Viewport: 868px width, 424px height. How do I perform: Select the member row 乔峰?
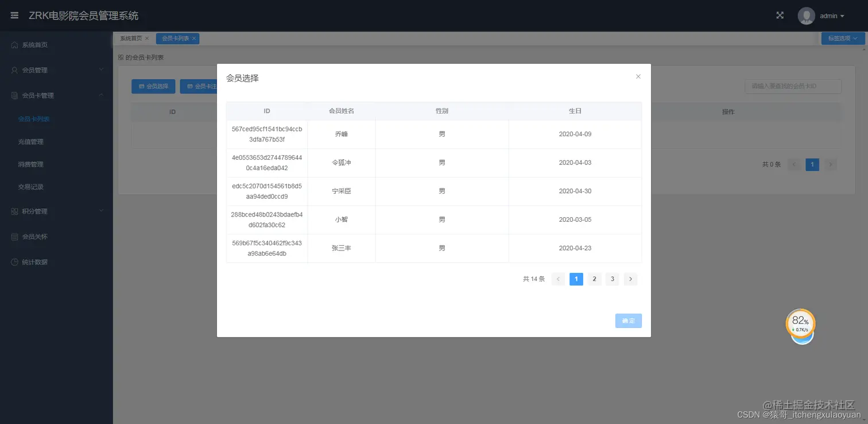(x=434, y=134)
